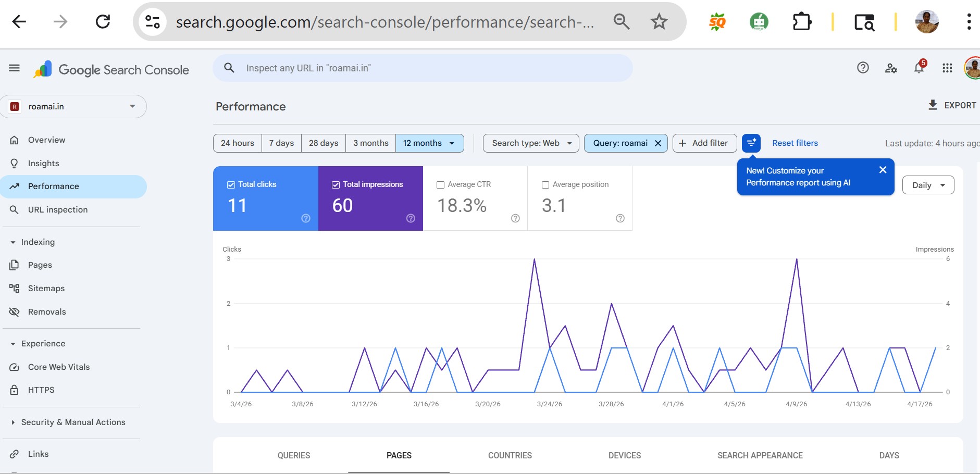Click the browser address bar URL
980x474 pixels.
tap(384, 22)
